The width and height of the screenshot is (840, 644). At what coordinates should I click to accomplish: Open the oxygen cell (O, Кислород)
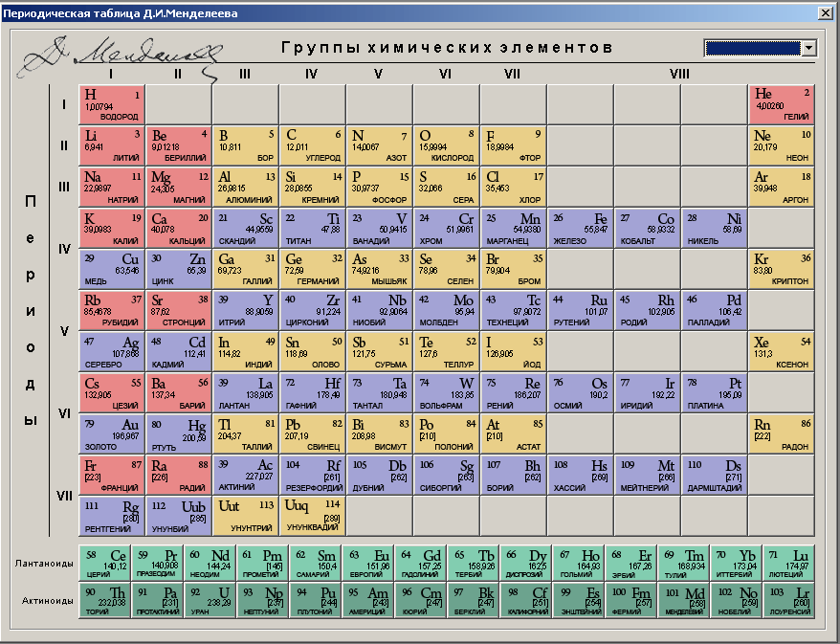(x=447, y=145)
